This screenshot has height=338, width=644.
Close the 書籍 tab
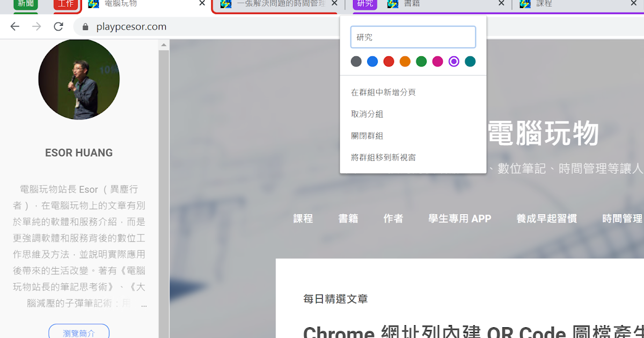(501, 3)
